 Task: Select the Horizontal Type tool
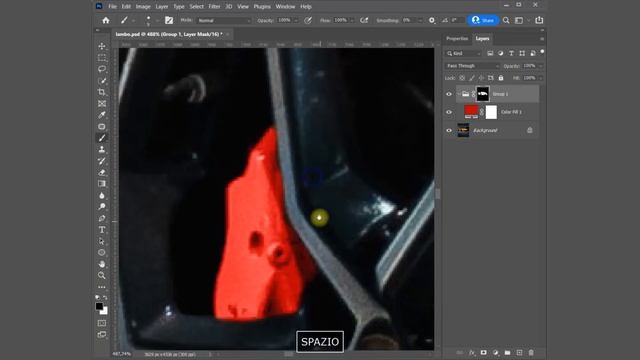pos(102,230)
